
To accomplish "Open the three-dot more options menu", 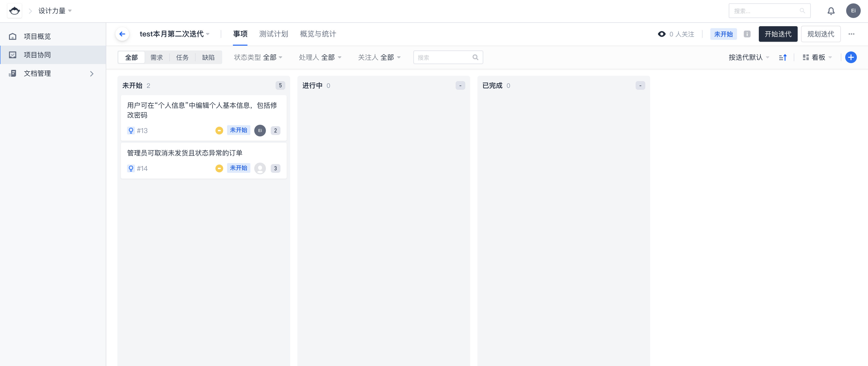I will click(x=851, y=34).
